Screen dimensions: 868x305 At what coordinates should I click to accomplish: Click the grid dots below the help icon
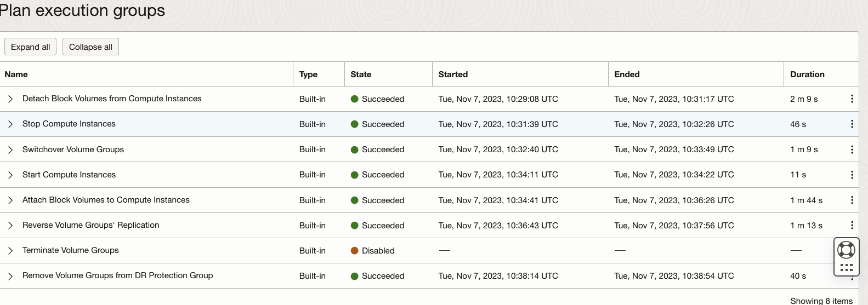[846, 267]
